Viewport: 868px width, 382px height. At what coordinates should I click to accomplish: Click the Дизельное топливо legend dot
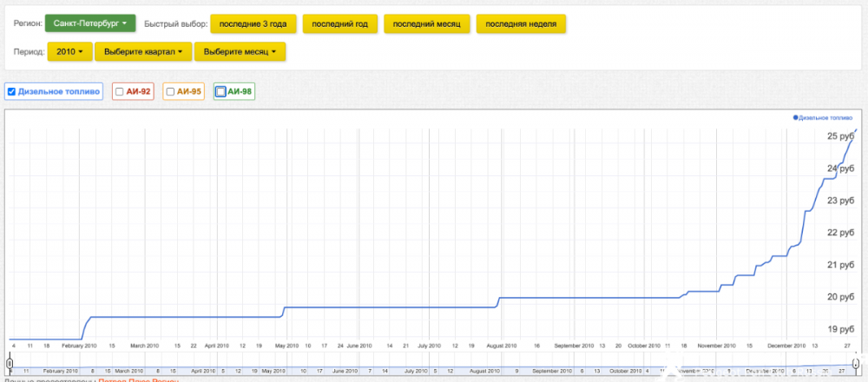[795, 116]
